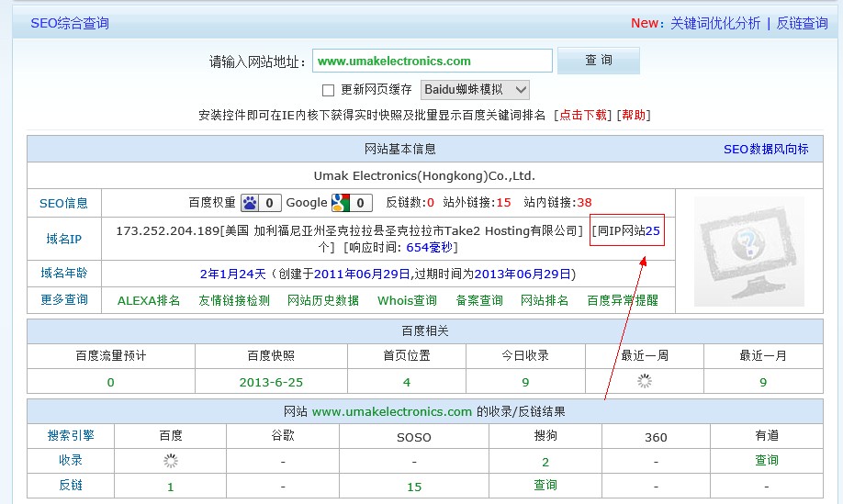The height and width of the screenshot is (504, 843).
Task: Open ALEXA排名 query link
Action: point(149,300)
